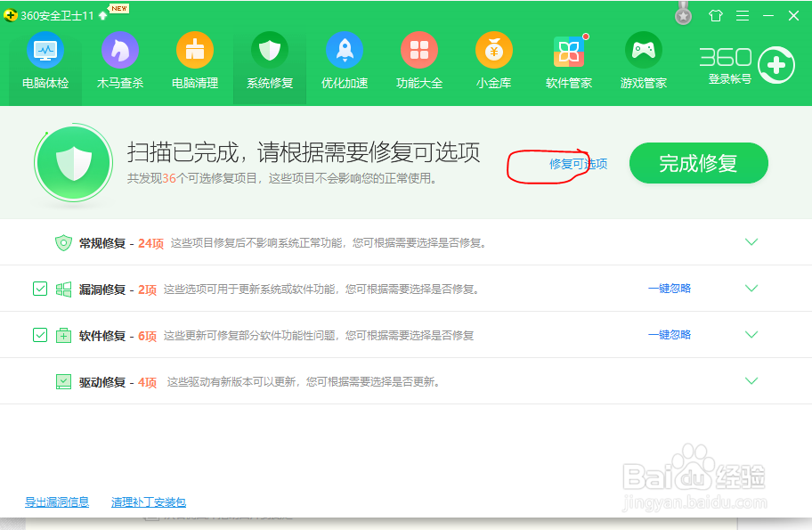812x530 pixels.
Task: Open 电脑清理 cleanup broom icon
Action: 195,50
